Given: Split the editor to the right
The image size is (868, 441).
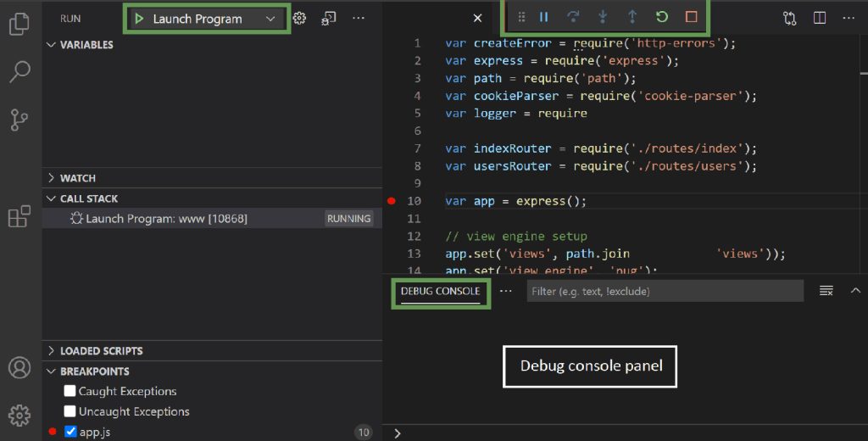Looking at the screenshot, I should coord(820,19).
